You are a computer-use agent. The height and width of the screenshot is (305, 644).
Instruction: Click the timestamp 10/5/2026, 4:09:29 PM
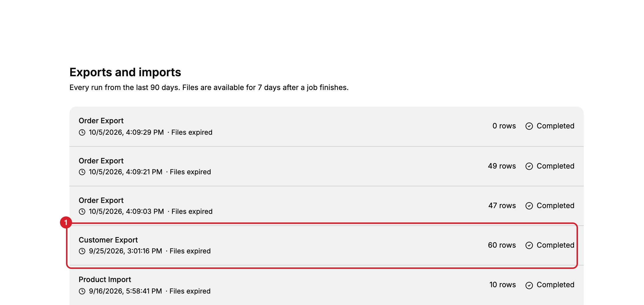(x=126, y=132)
